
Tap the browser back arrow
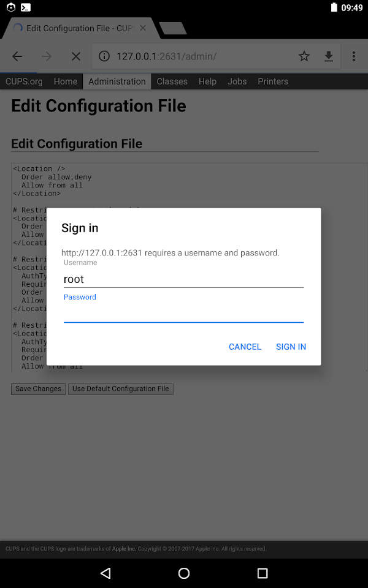coord(17,56)
